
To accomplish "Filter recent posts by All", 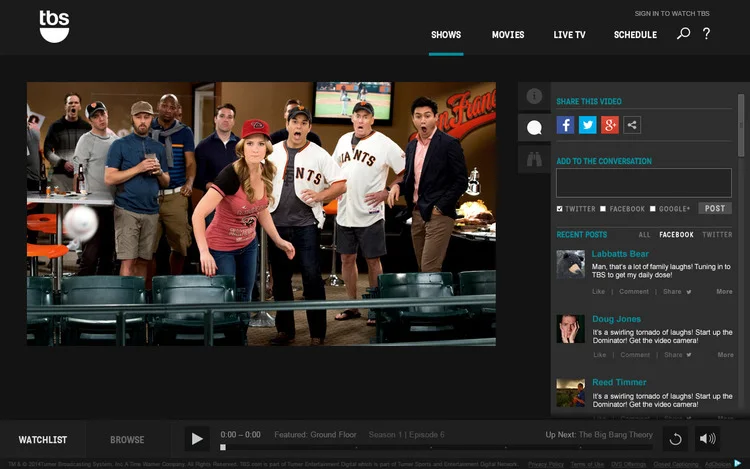I will pos(644,235).
